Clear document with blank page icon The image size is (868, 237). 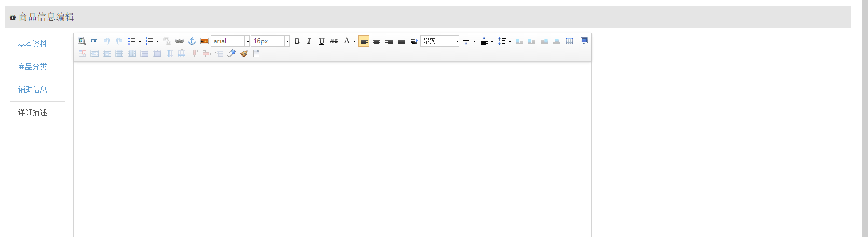(x=256, y=54)
